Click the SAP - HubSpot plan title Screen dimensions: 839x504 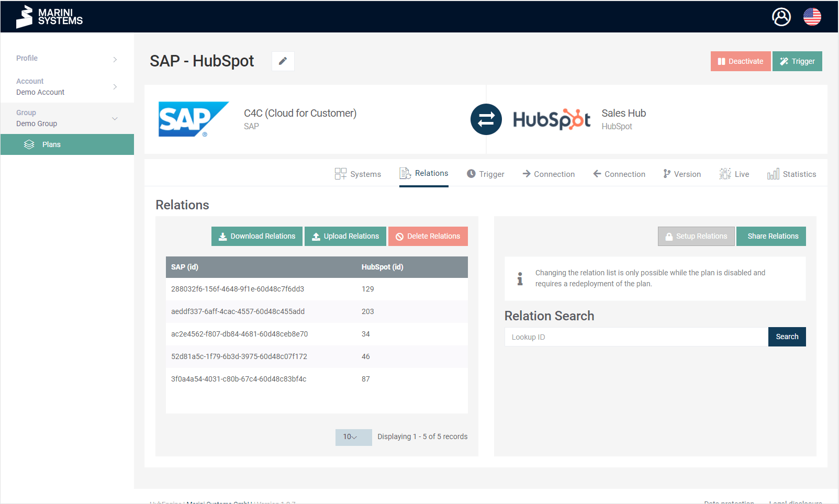pyautogui.click(x=202, y=61)
